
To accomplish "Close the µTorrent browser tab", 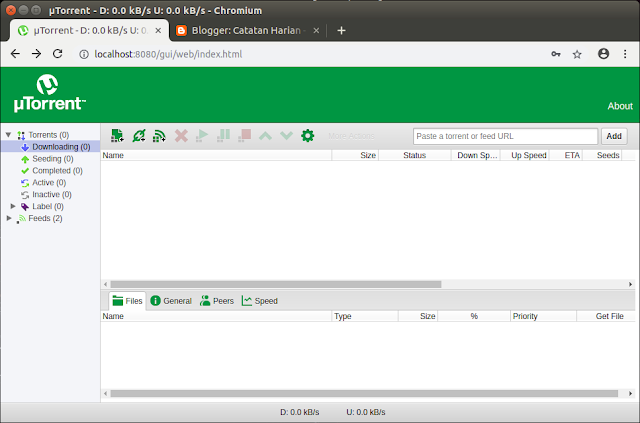I will (158, 31).
